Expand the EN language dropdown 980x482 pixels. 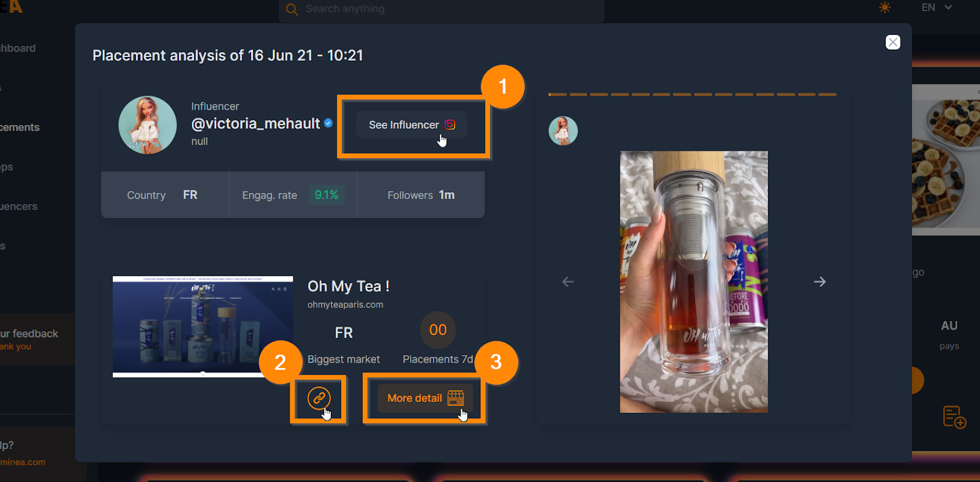(937, 7)
